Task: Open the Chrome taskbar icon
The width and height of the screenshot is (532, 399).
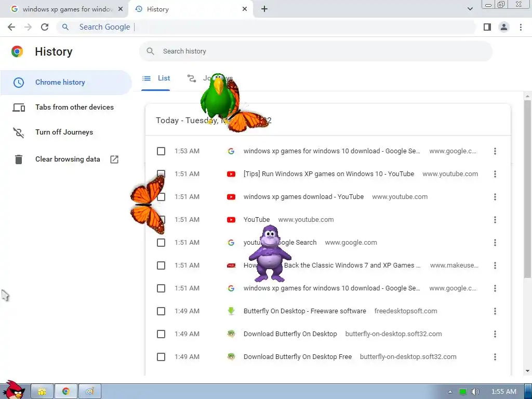Action: (x=66, y=391)
